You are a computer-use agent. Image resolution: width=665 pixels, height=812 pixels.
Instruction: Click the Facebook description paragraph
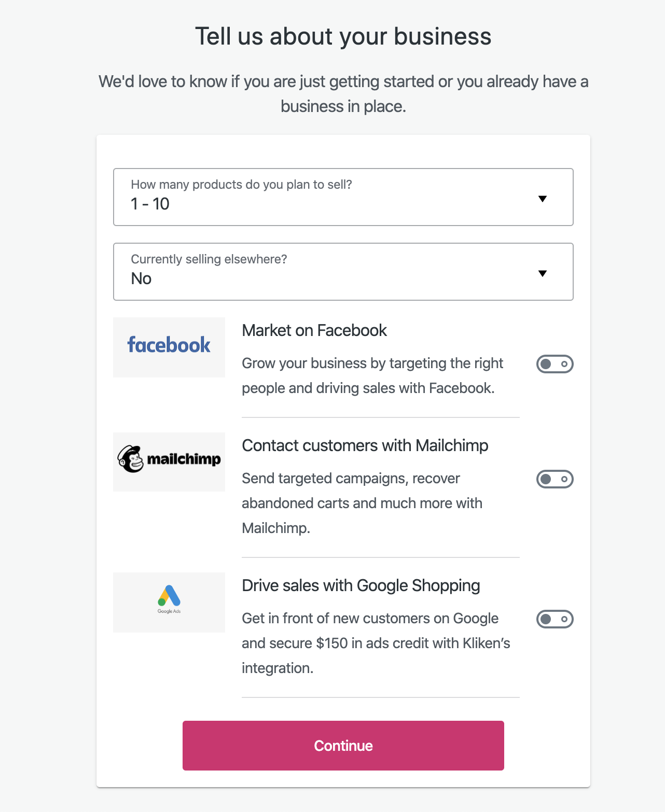click(x=372, y=375)
